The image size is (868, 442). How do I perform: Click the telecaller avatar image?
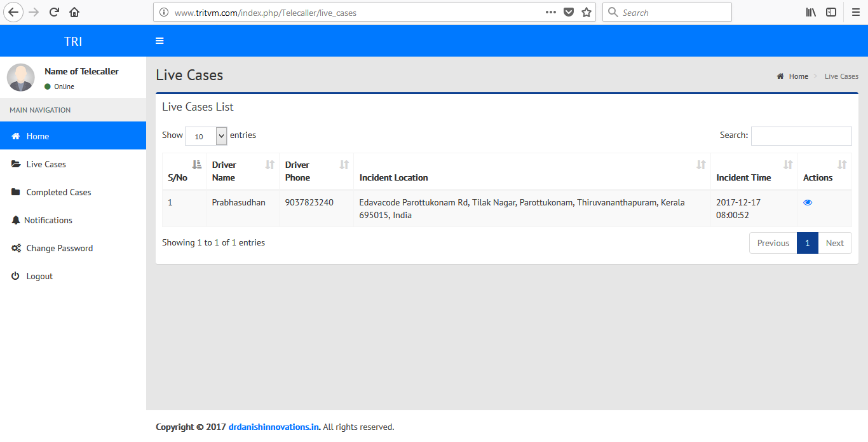[21, 78]
